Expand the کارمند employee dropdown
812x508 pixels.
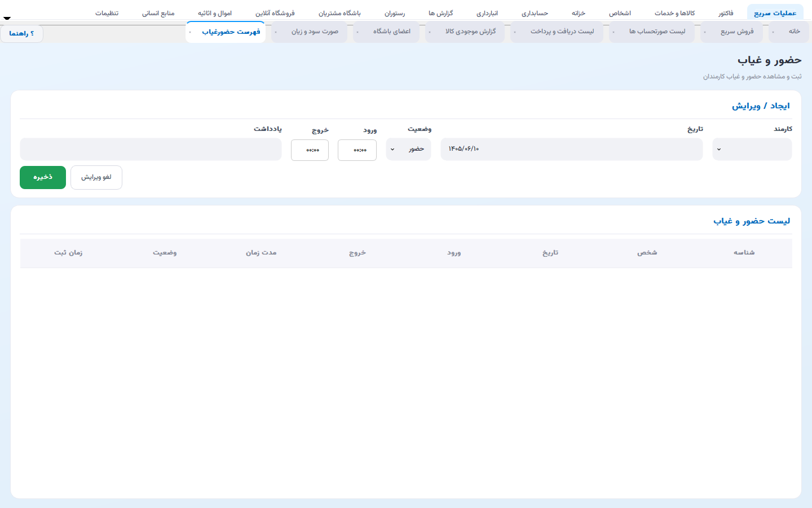pyautogui.click(x=752, y=150)
